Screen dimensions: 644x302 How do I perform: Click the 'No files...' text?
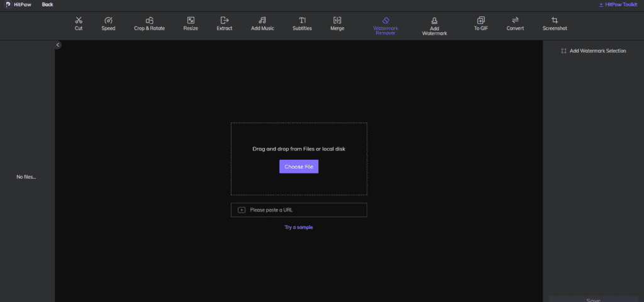pos(26,177)
